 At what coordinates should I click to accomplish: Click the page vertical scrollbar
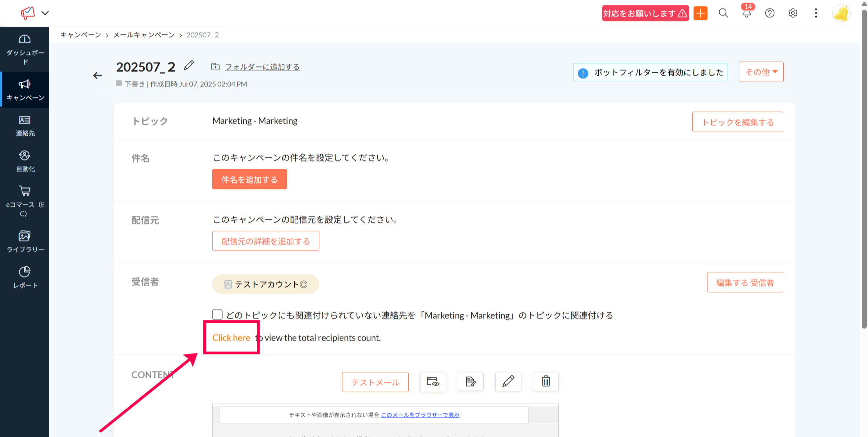(x=864, y=169)
